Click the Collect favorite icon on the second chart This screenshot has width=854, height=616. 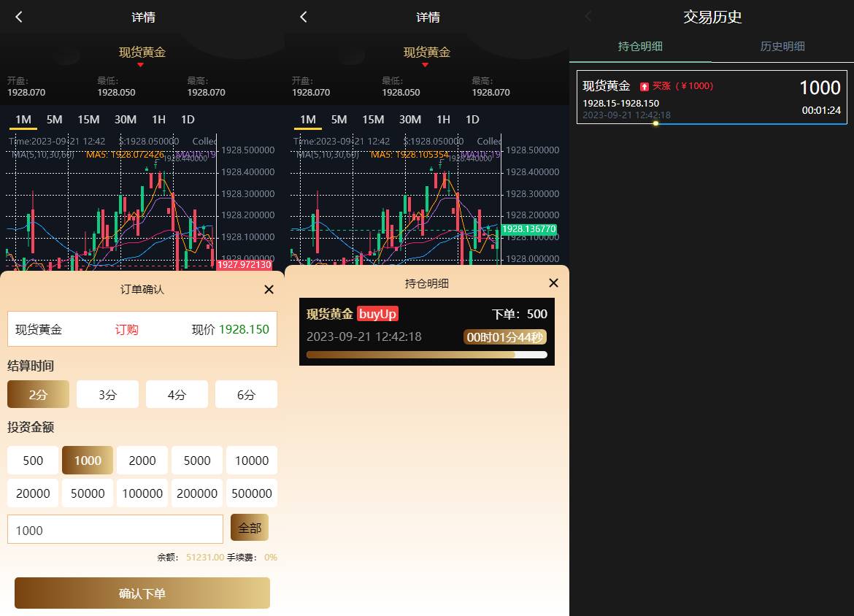click(489, 141)
